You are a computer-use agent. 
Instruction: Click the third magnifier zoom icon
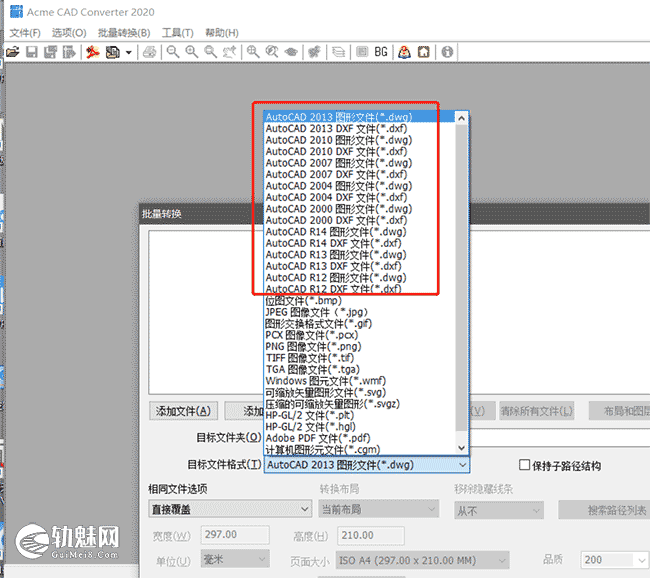(x=211, y=52)
